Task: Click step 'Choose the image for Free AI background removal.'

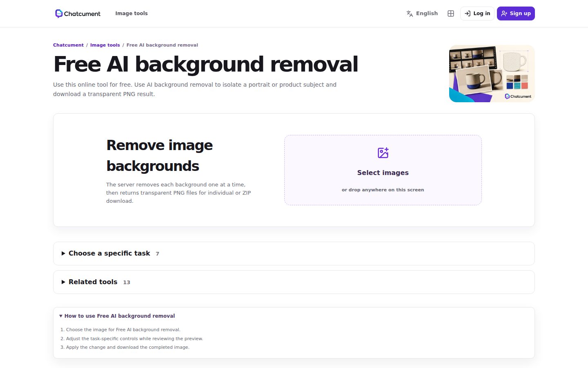Action: 123,330
